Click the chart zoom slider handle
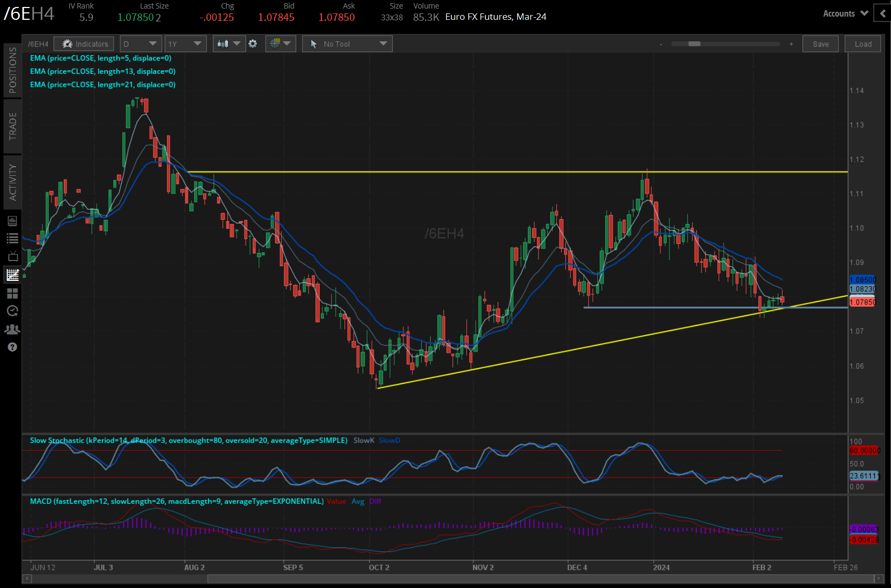 click(694, 44)
